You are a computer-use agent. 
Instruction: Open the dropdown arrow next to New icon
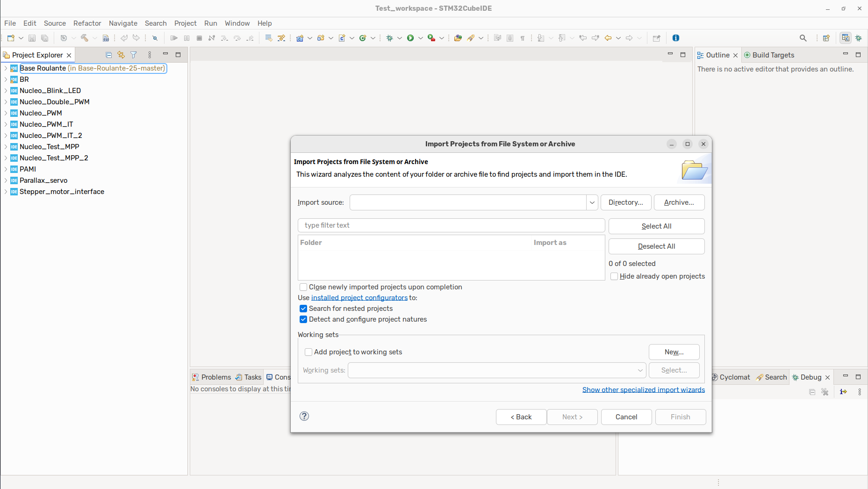(21, 38)
